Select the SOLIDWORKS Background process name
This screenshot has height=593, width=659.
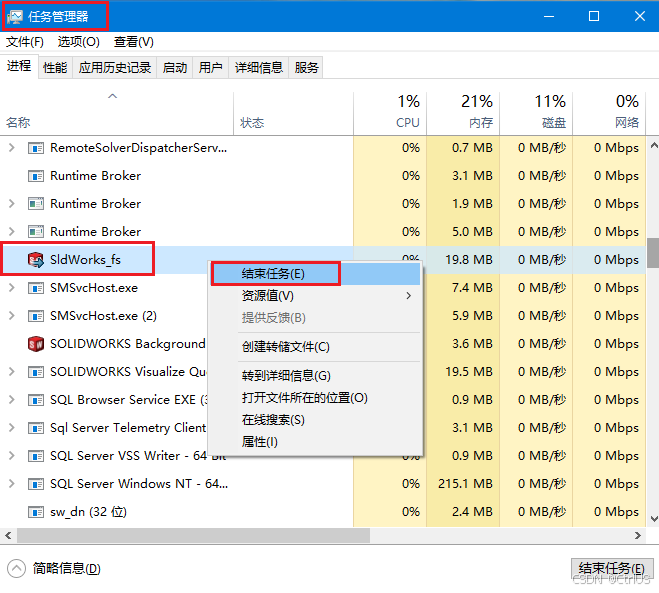128,344
